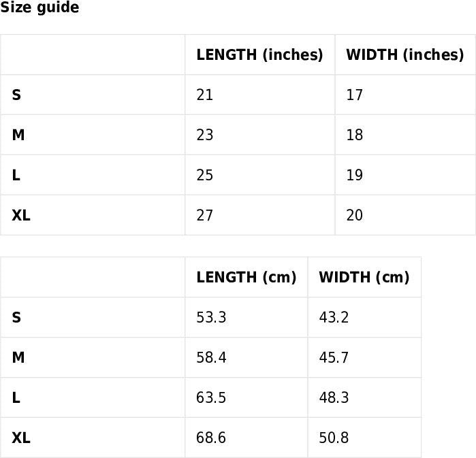
Task: Click the XL row in inches table
Action: (238, 215)
